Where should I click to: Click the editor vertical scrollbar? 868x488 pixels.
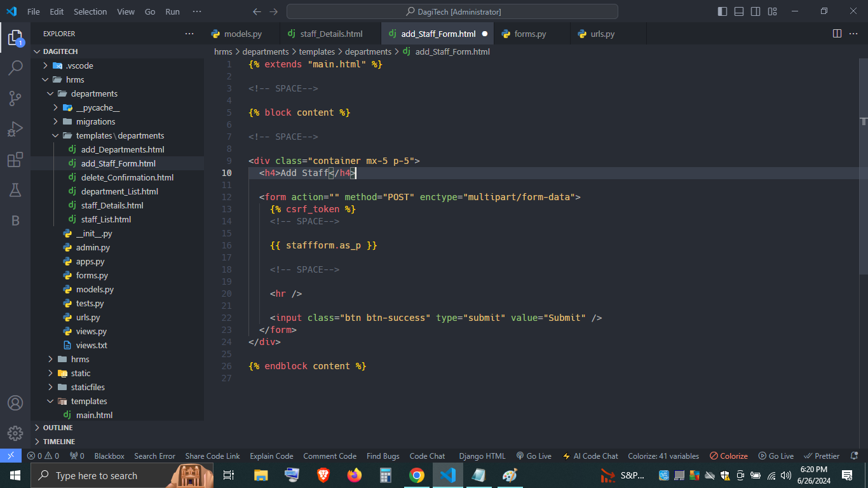863,191
